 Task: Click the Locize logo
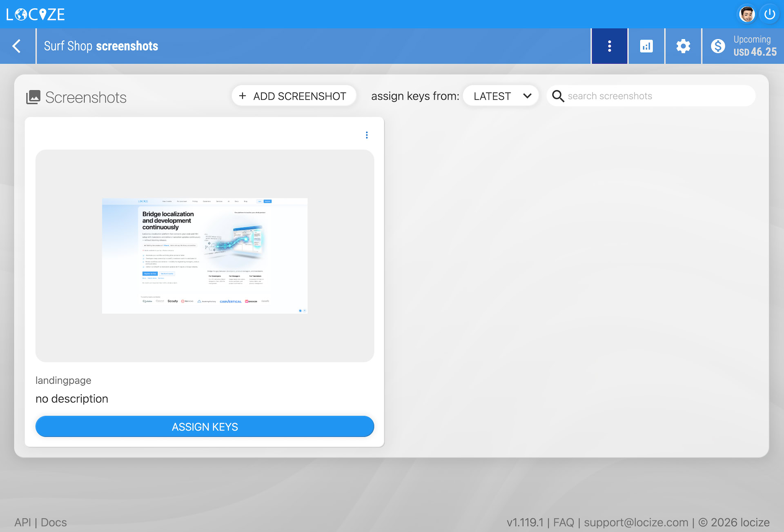coord(36,14)
